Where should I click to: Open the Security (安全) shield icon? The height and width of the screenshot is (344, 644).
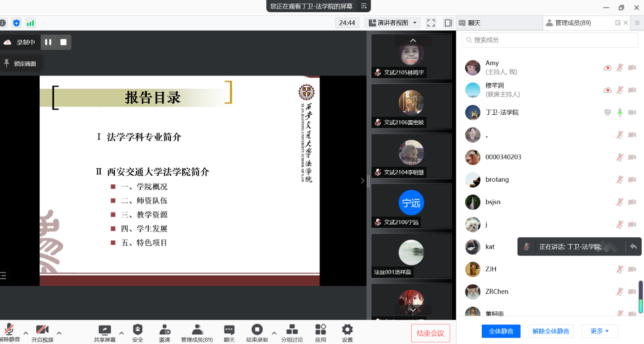pyautogui.click(x=138, y=330)
